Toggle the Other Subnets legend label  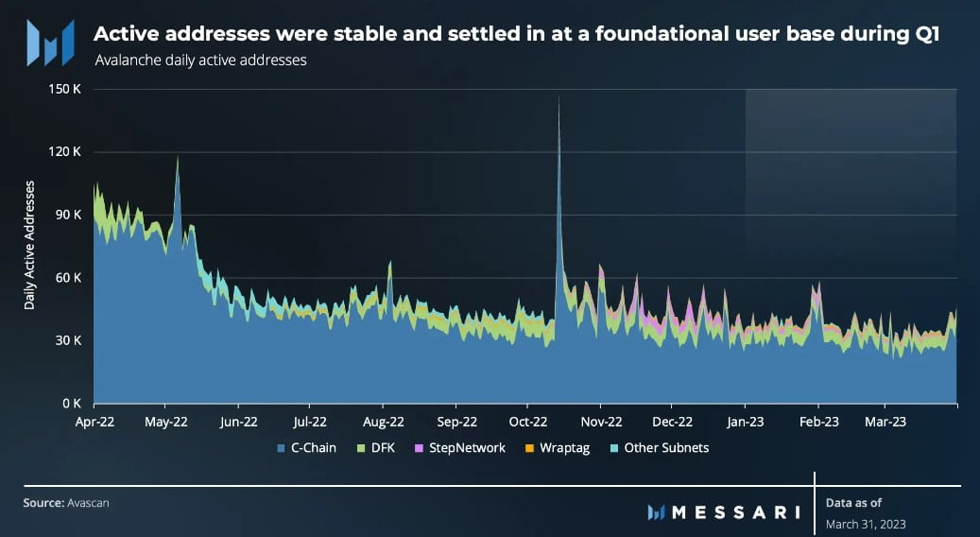tap(666, 448)
